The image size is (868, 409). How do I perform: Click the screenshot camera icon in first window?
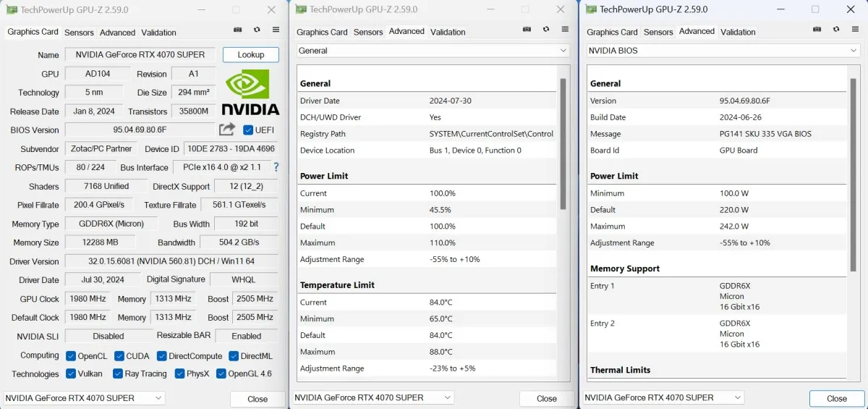coord(238,30)
